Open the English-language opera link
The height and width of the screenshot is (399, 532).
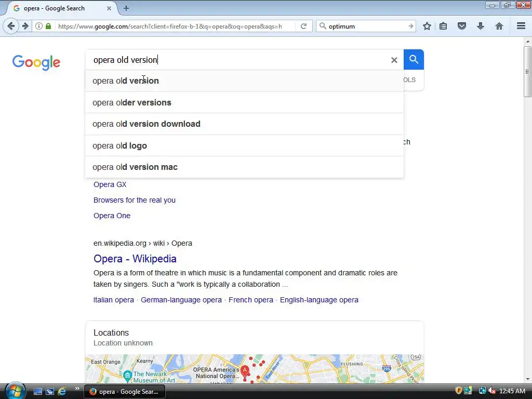point(319,300)
